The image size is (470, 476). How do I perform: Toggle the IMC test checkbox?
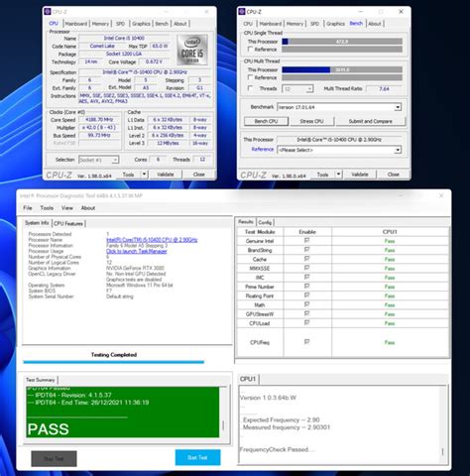coord(307,277)
